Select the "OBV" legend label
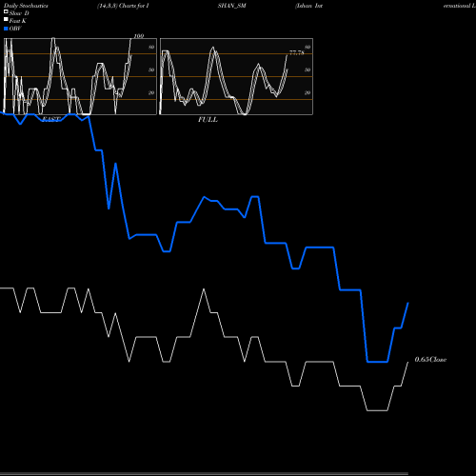The image size is (476, 476). click(15, 29)
